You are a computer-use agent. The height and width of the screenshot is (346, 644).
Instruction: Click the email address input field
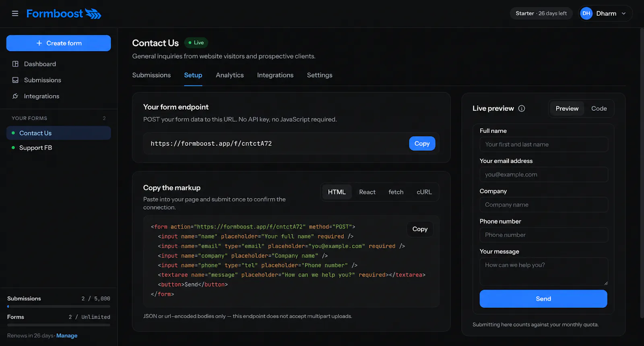[x=543, y=174]
